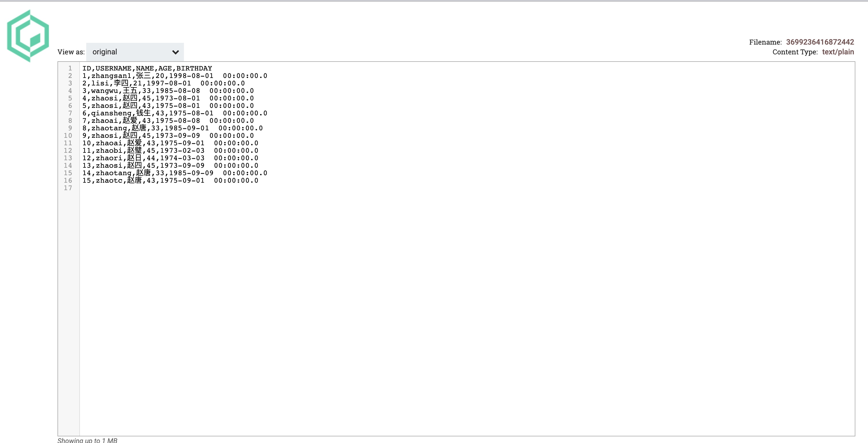Click the View as label
The height and width of the screenshot is (443, 868).
71,52
